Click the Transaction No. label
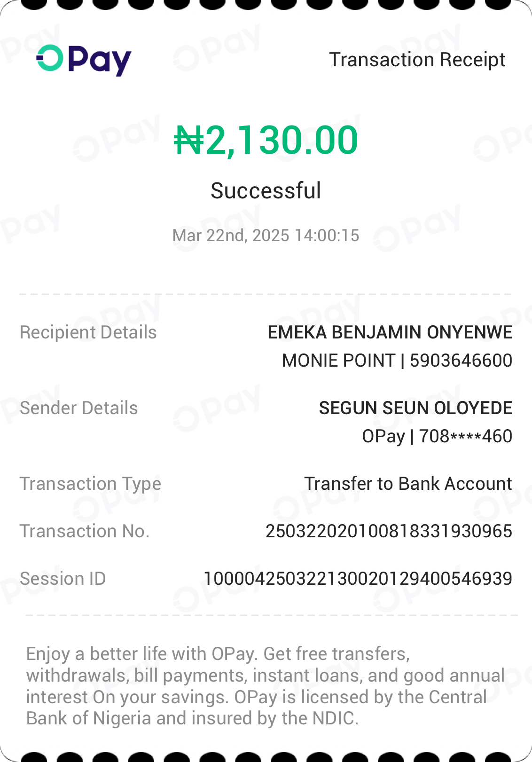This screenshot has width=532, height=762. 85,531
